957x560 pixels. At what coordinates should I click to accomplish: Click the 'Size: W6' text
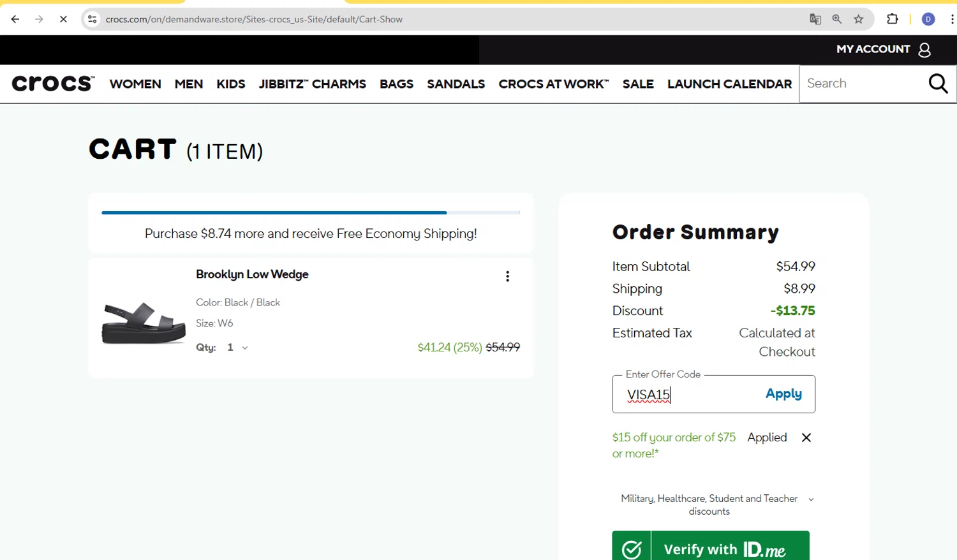click(214, 323)
